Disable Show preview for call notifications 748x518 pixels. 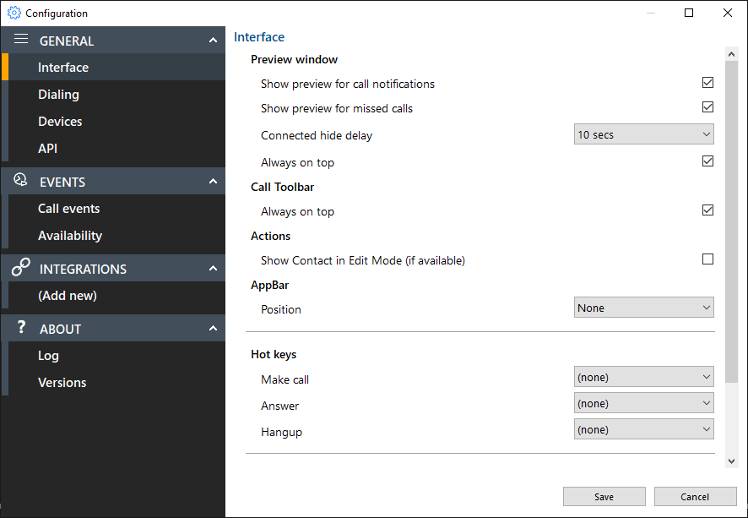tap(708, 83)
